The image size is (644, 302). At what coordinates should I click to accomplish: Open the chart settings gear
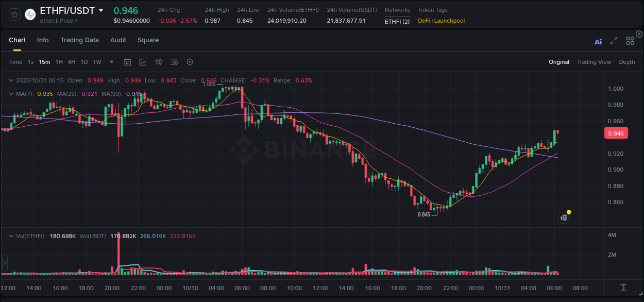pyautogui.click(x=190, y=62)
